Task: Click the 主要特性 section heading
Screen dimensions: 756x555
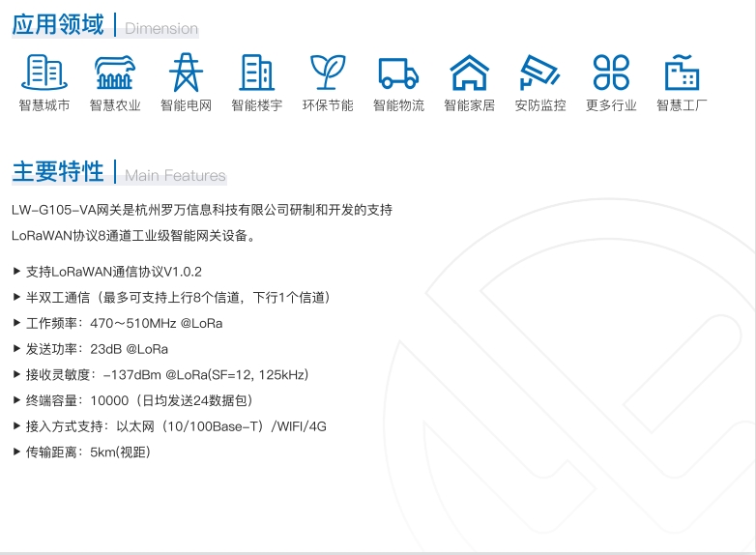Action: (x=58, y=171)
